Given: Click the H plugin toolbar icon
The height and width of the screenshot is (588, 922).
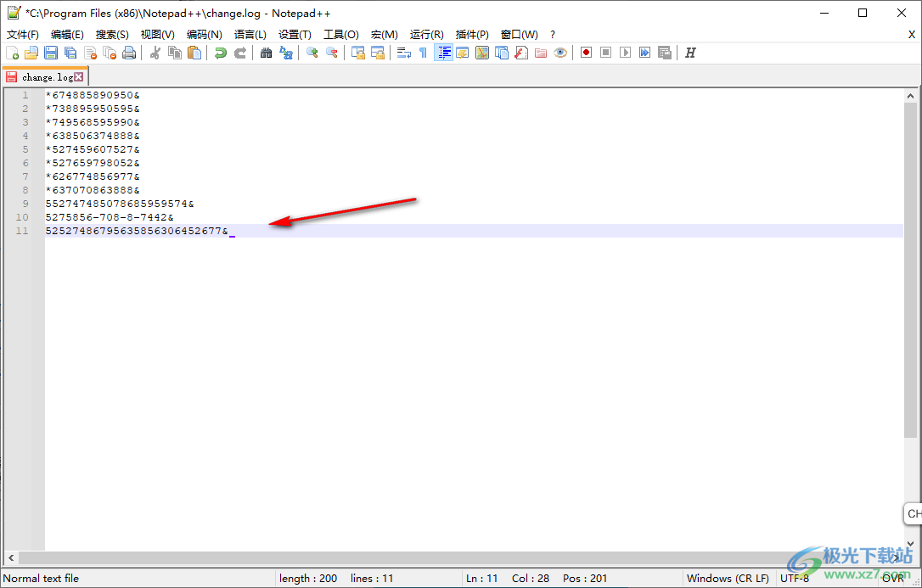Looking at the screenshot, I should [x=690, y=53].
